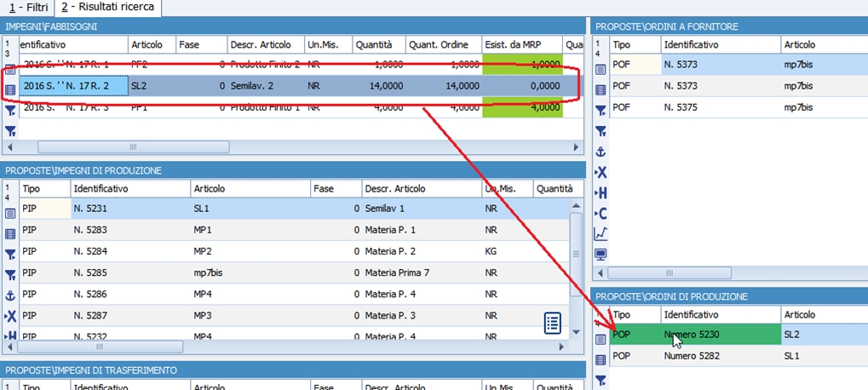Click form view icon in Impegni\Fabbisogni sidebar

tap(10, 69)
